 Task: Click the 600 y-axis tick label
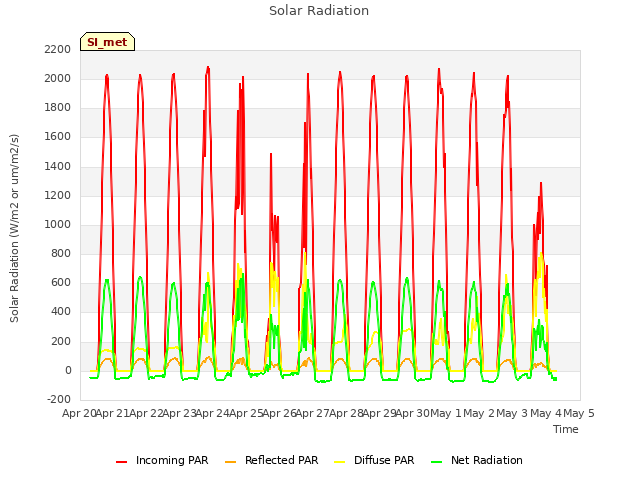pyautogui.click(x=61, y=283)
